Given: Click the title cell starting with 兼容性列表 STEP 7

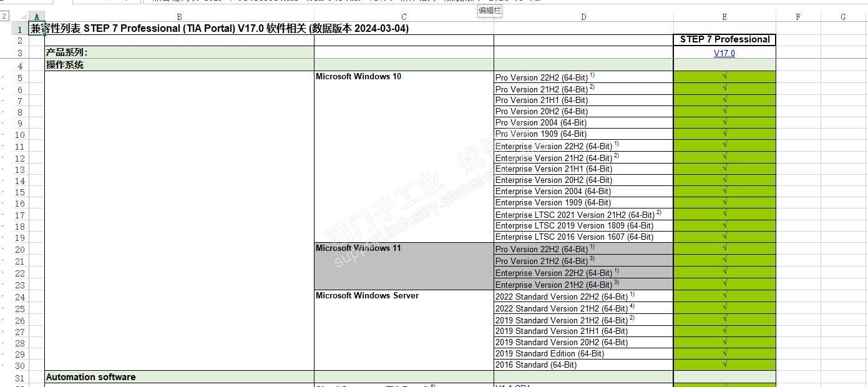Looking at the screenshot, I should (x=220, y=28).
